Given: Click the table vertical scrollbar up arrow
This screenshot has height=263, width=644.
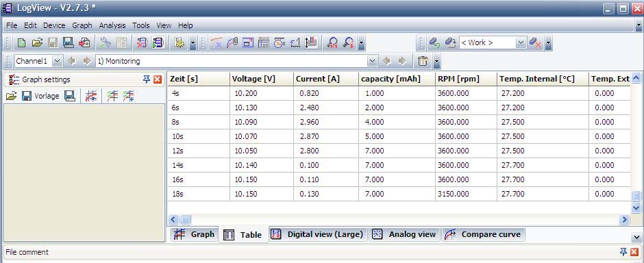Looking at the screenshot, I should [636, 77].
